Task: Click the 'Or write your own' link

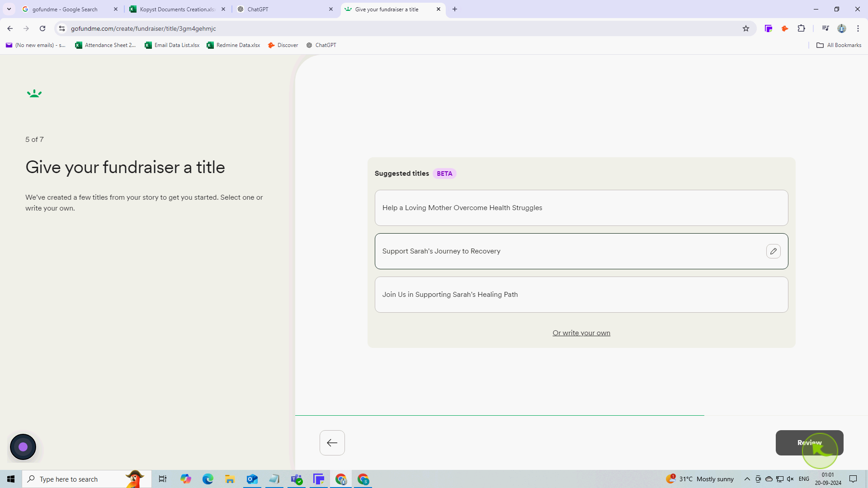Action: (581, 333)
